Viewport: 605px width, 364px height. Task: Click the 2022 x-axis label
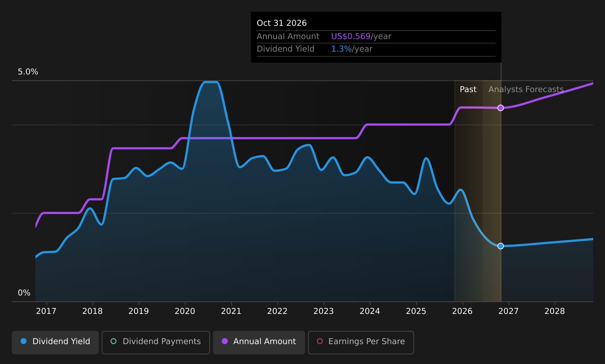(277, 311)
